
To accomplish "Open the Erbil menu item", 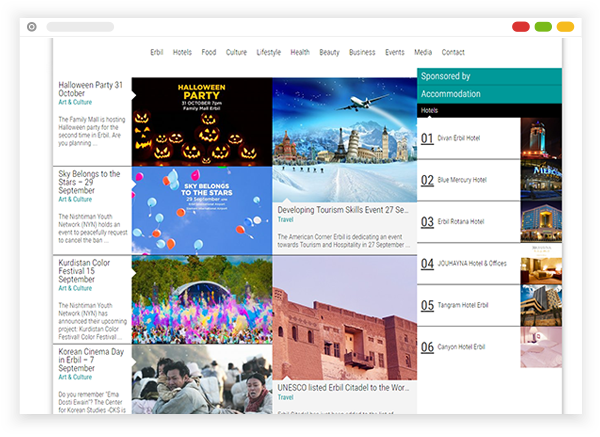I will point(157,52).
